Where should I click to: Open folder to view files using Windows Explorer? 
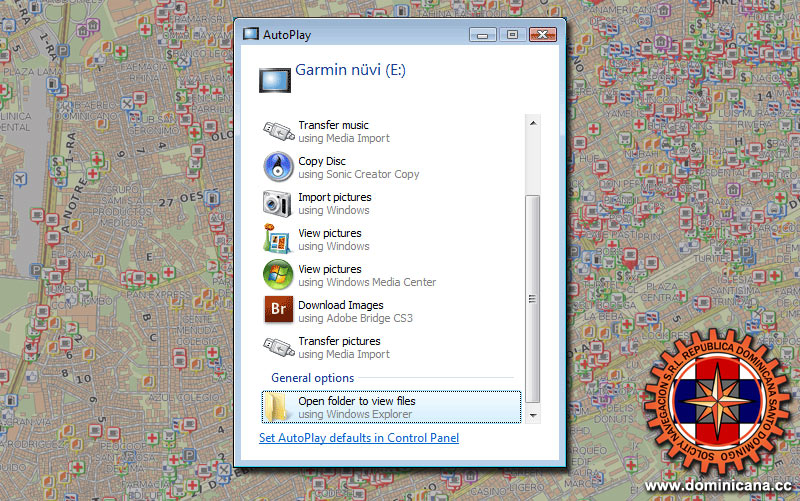coord(391,407)
